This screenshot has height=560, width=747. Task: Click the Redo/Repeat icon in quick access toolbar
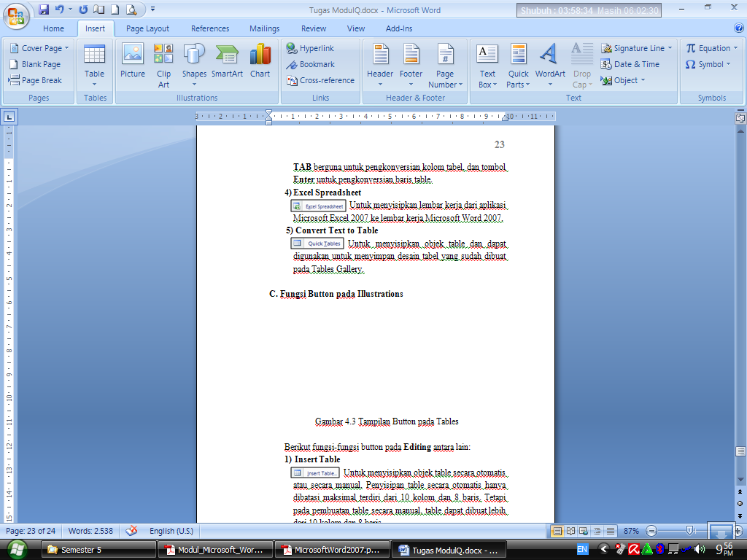[83, 9]
